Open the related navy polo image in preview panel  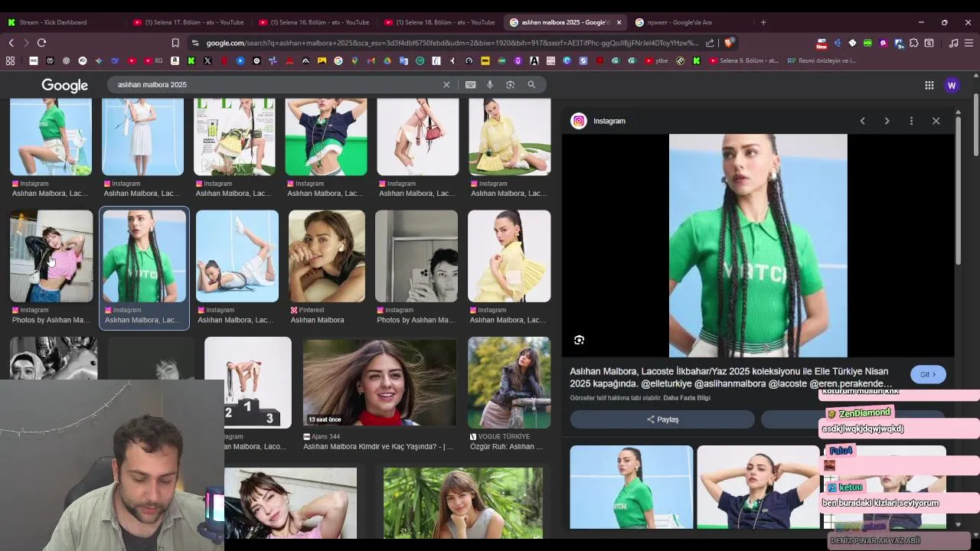(x=758, y=487)
